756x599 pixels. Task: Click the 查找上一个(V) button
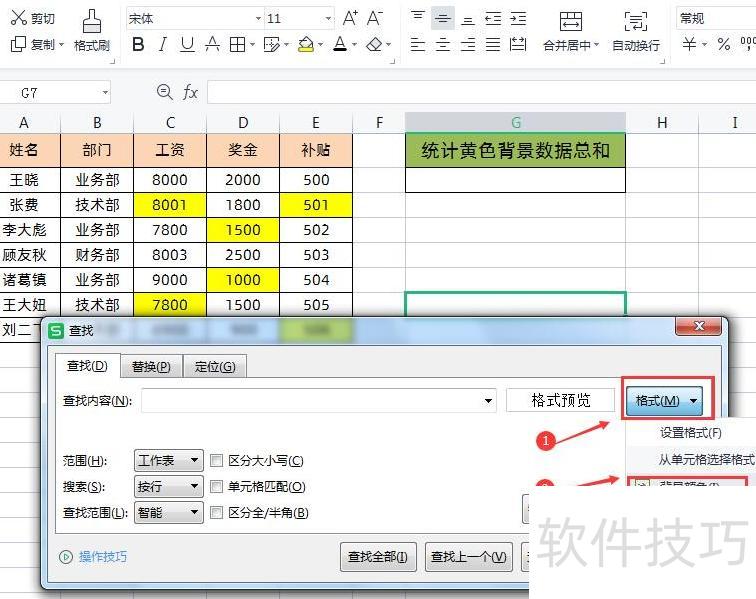(469, 557)
